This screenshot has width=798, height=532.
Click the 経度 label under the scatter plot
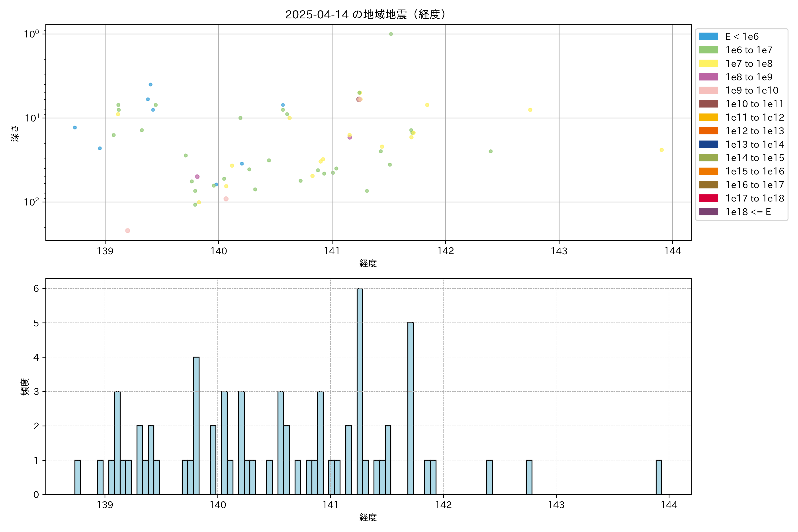pos(368,263)
